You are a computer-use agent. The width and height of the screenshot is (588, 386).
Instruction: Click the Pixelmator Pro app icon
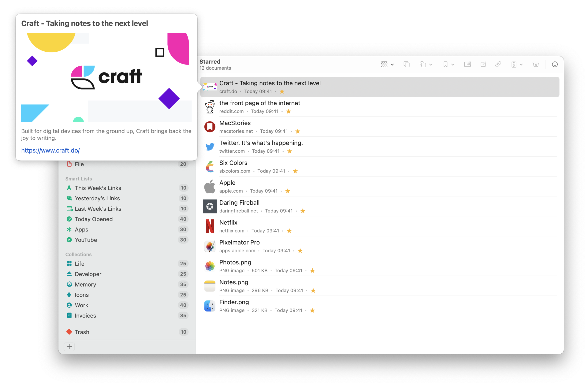tap(210, 246)
